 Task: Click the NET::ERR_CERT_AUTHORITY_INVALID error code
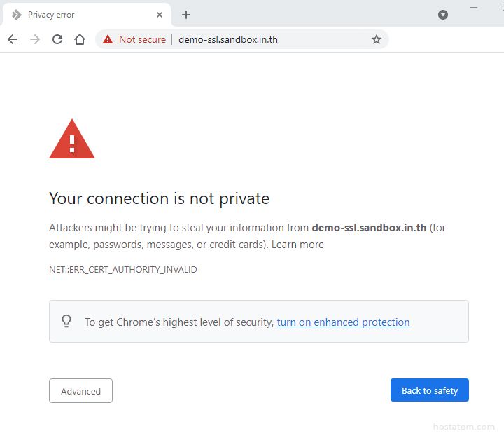tap(123, 270)
